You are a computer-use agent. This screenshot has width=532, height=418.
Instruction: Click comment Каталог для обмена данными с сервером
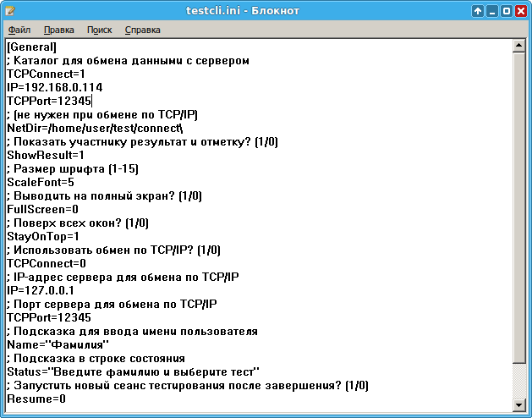(x=128, y=60)
